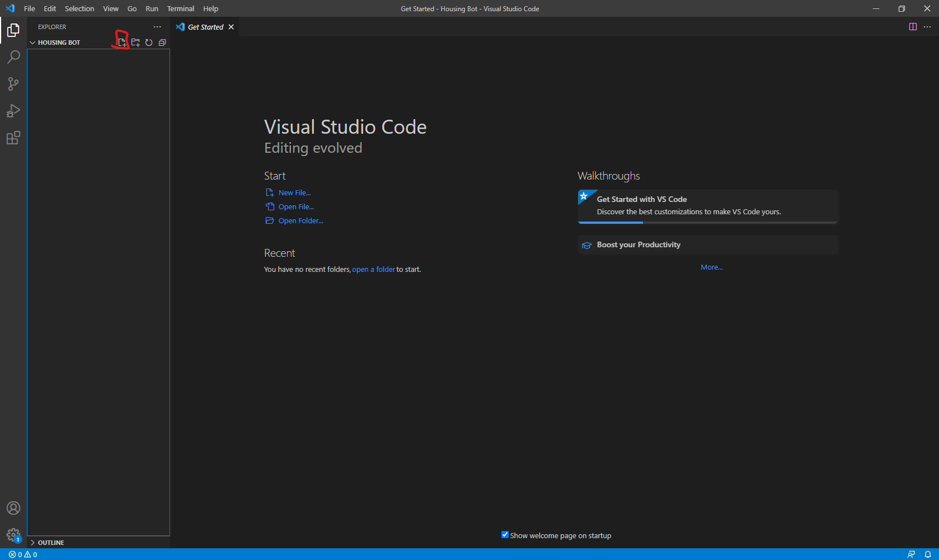
Task: Open Explorer views and more actions menu
Action: [157, 27]
